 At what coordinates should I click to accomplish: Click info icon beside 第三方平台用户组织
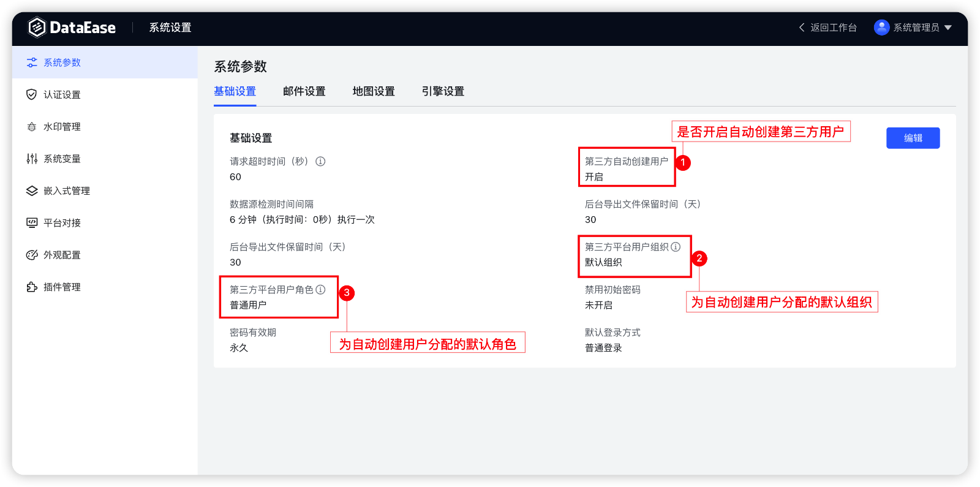tap(676, 247)
